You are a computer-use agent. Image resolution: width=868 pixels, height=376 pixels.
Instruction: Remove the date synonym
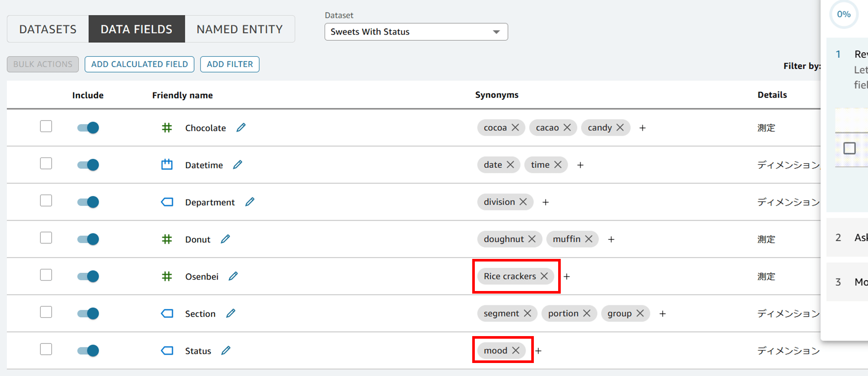pos(510,165)
